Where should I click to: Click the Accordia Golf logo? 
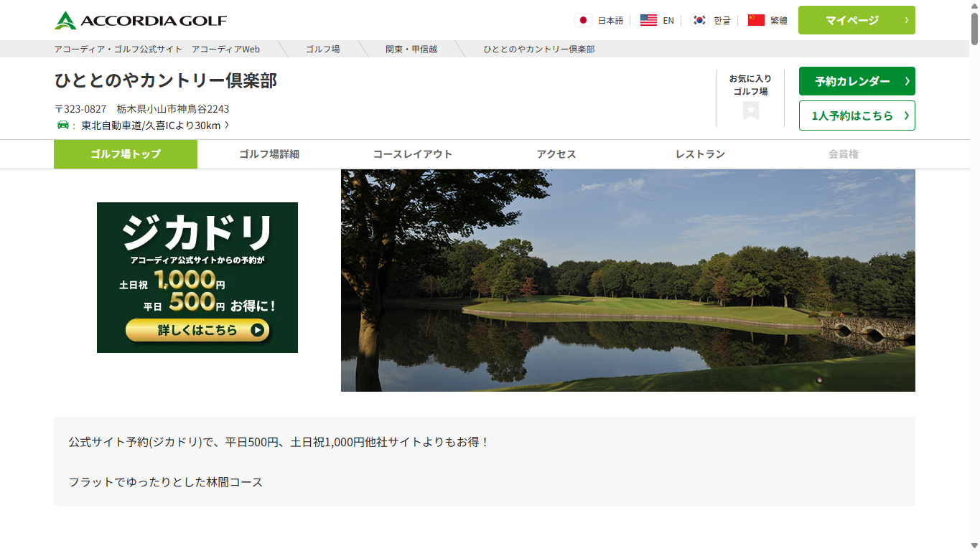(141, 20)
